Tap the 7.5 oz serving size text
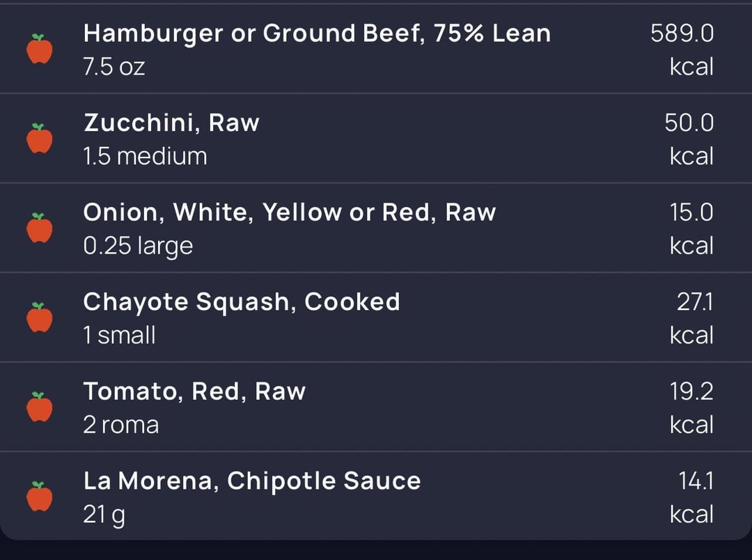Screen dimensions: 752x560 point(114,67)
